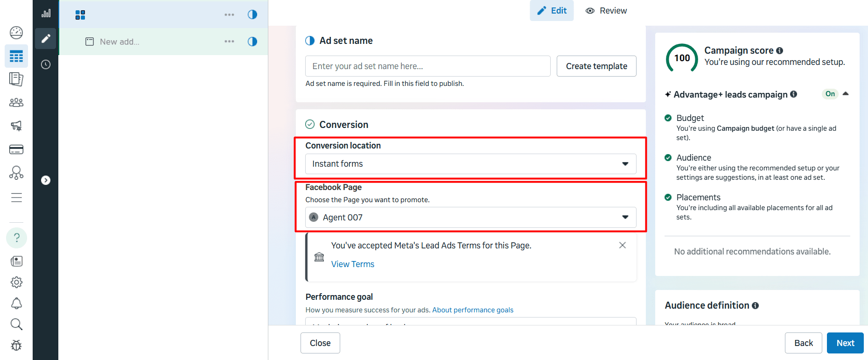The width and height of the screenshot is (868, 360).
Task: Open the three-dot menu on New ad set row
Action: (x=229, y=42)
